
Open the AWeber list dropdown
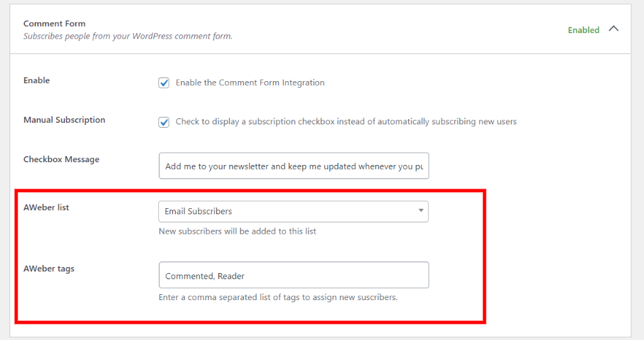coord(293,212)
